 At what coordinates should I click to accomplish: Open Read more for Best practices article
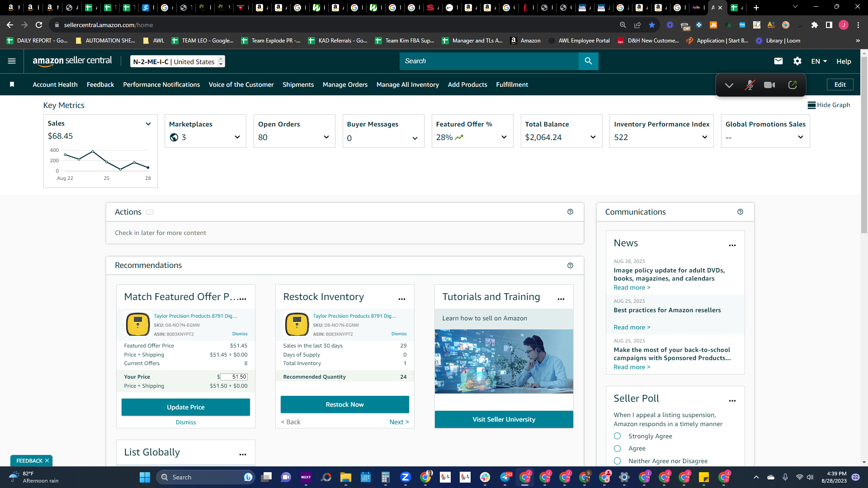click(632, 328)
